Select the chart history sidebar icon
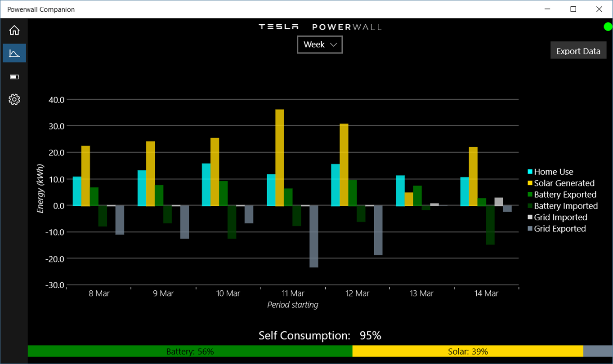Viewport: 613px width, 364px height. click(14, 53)
